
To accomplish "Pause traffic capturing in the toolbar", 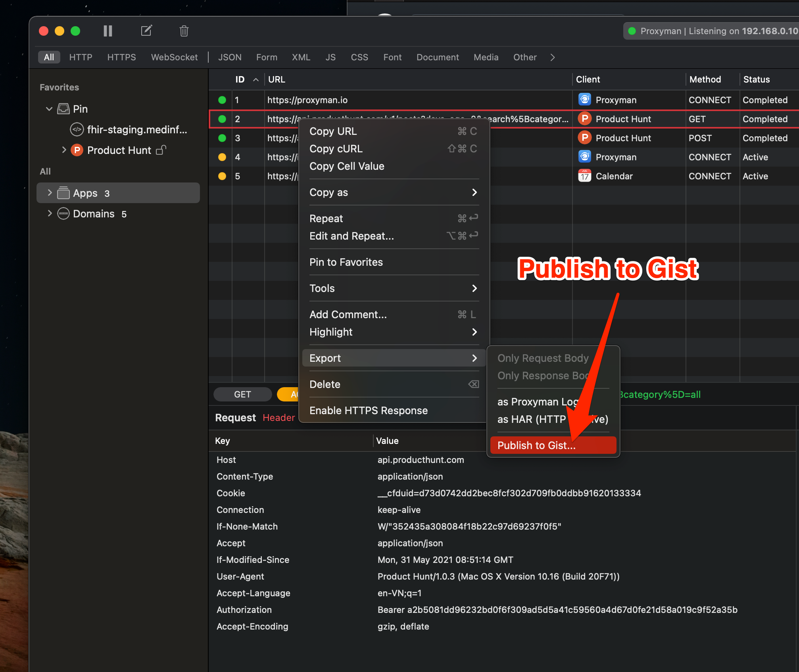I will (107, 31).
